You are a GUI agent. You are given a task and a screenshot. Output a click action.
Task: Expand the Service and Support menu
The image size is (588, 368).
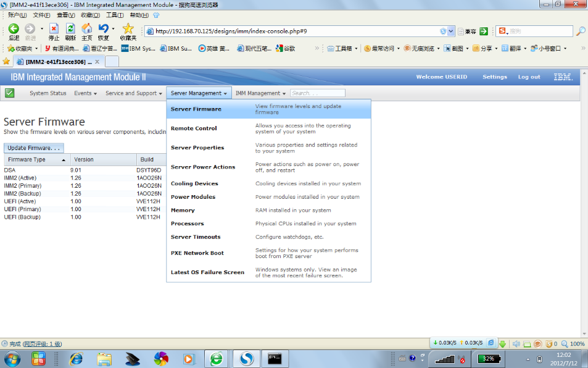133,93
